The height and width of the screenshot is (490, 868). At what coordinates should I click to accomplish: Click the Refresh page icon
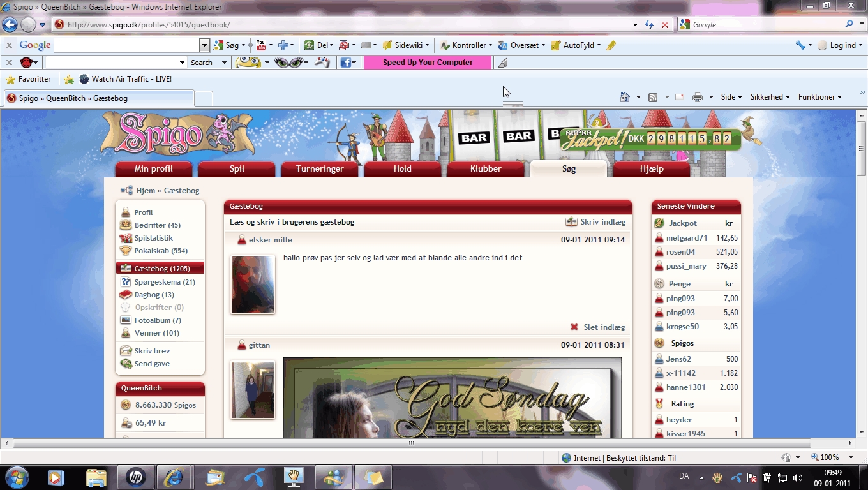coord(649,25)
